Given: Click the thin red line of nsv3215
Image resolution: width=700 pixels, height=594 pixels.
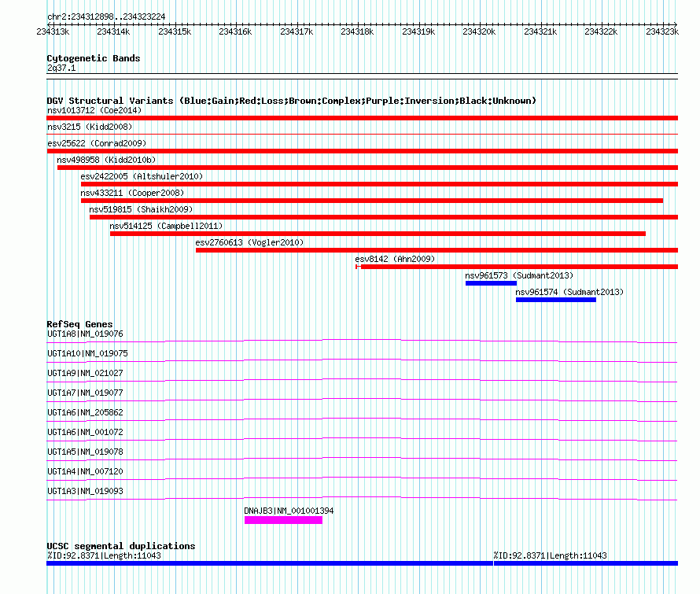Looking at the screenshot, I should pyautogui.click(x=362, y=134).
